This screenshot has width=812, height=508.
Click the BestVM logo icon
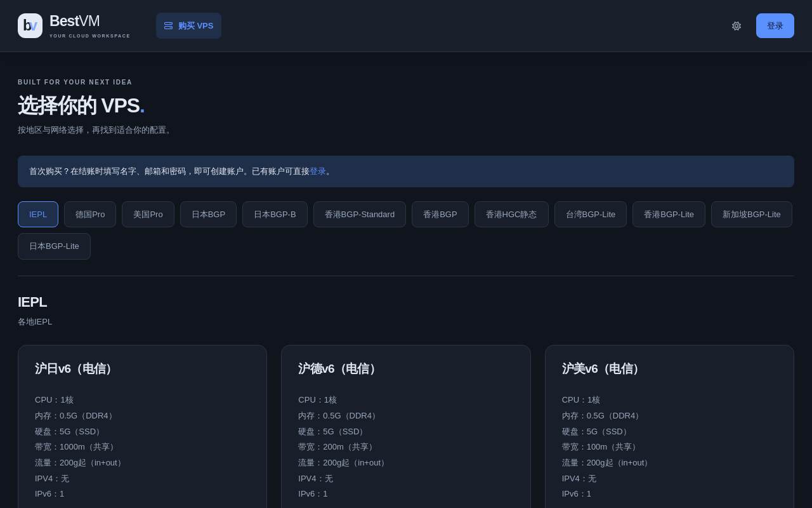point(30,25)
